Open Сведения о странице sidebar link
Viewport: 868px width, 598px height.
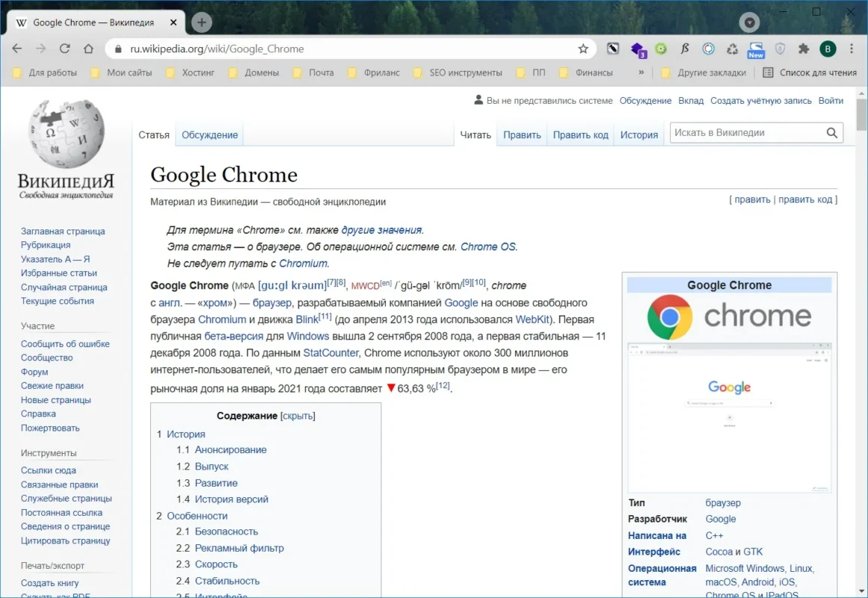(65, 526)
